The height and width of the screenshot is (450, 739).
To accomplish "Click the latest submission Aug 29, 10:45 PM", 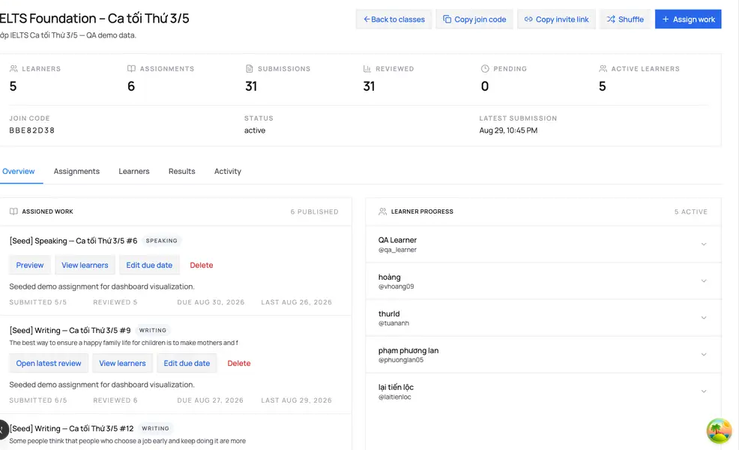I will (x=508, y=131).
